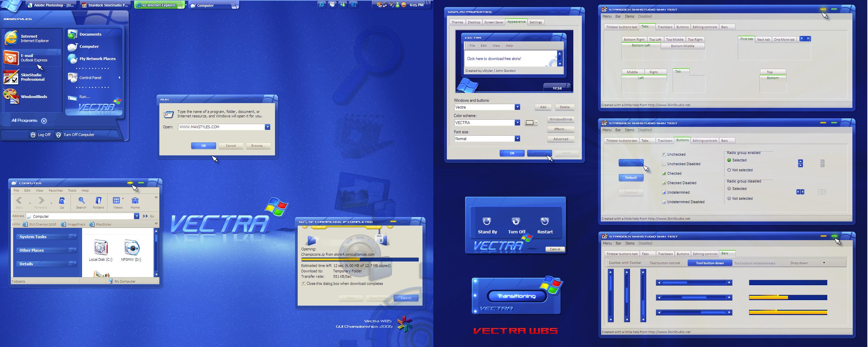The height and width of the screenshot is (347, 868).
Task: Click the Advanced button
Action: tap(561, 139)
